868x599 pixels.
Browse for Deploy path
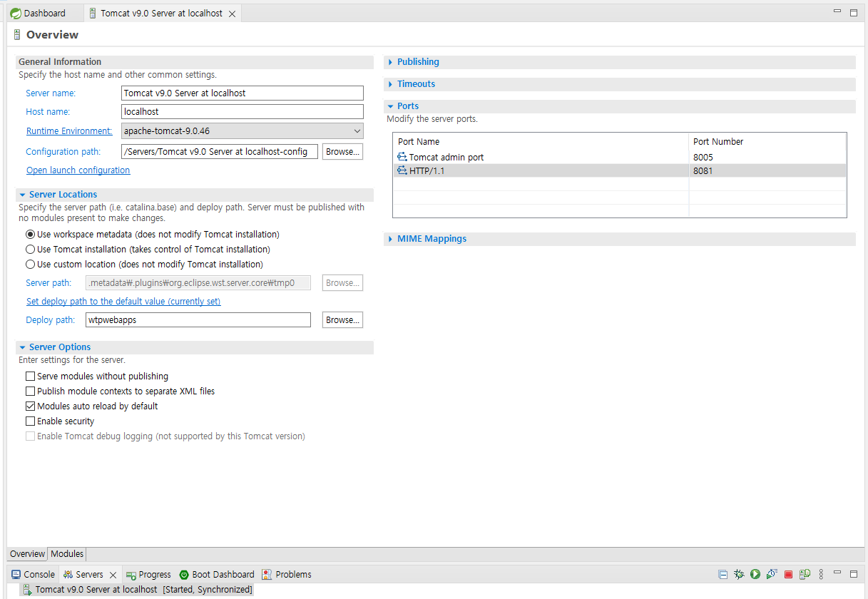coord(343,320)
